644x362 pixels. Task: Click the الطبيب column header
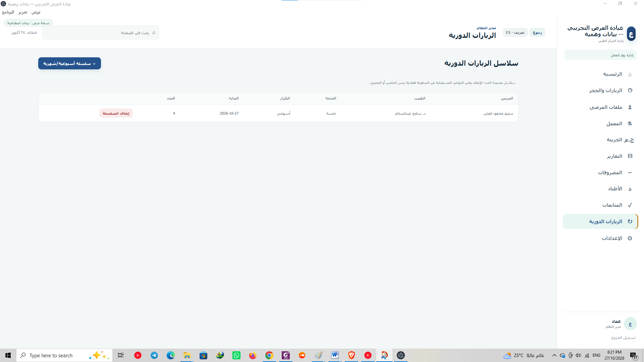coord(420,98)
